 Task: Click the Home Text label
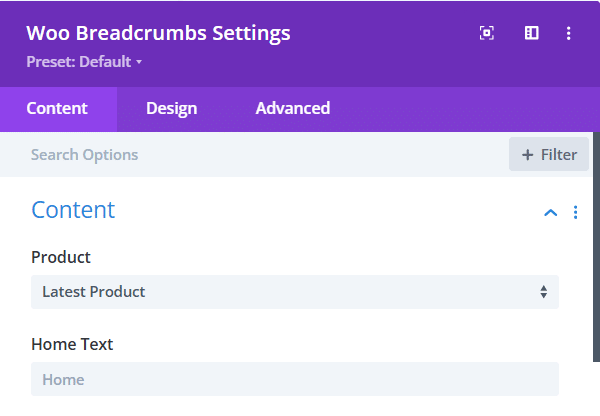click(x=72, y=344)
